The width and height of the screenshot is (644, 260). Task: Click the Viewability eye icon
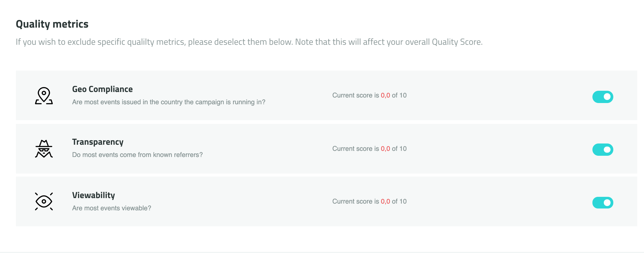point(44,201)
